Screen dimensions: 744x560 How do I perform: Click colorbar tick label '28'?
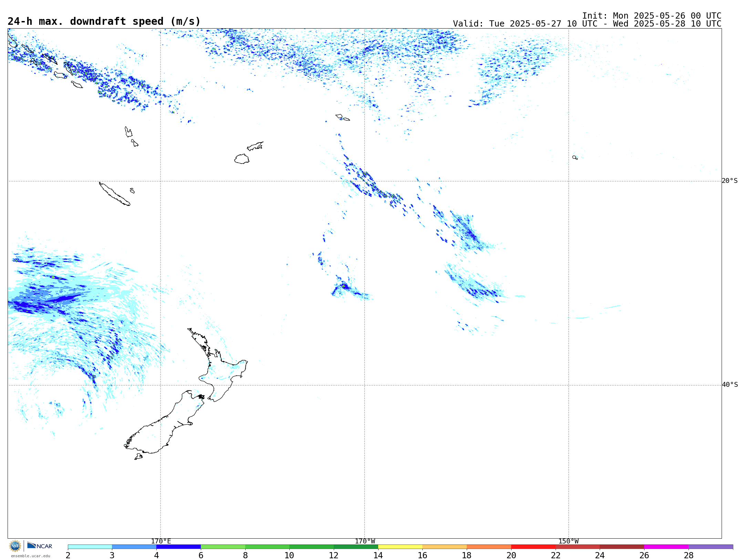(689, 555)
